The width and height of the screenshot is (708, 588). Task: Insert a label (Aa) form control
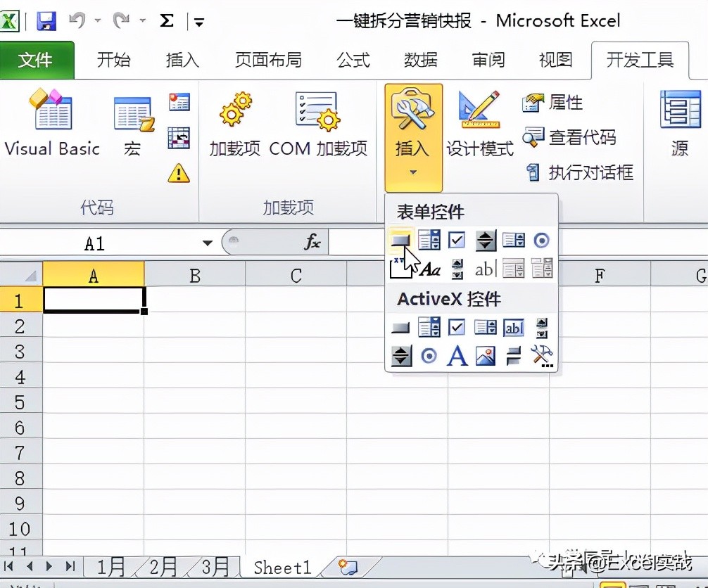coord(429,268)
